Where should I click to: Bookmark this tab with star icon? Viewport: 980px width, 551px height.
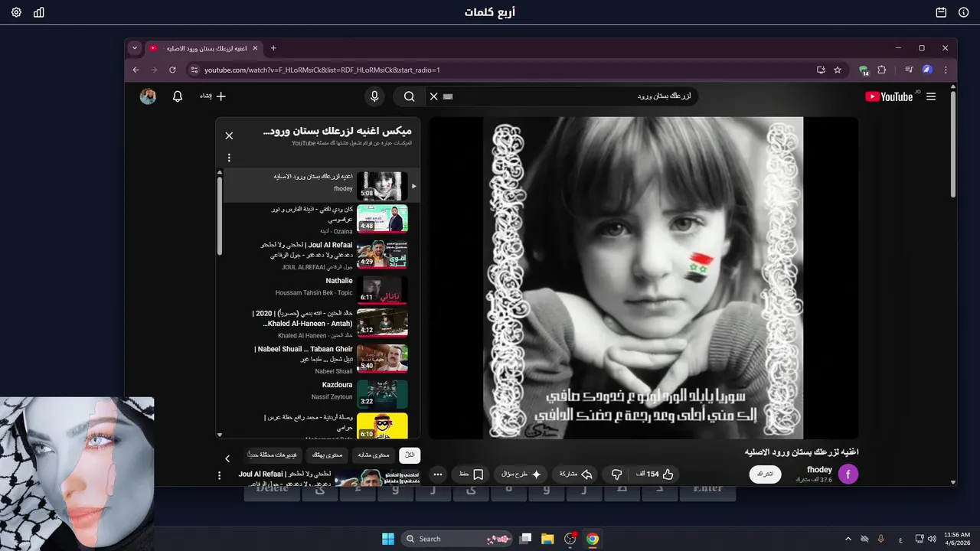[838, 70]
